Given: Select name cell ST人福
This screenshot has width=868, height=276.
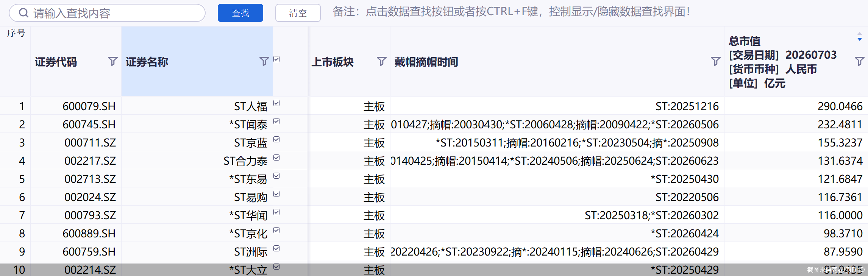Looking at the screenshot, I should tap(197, 106).
